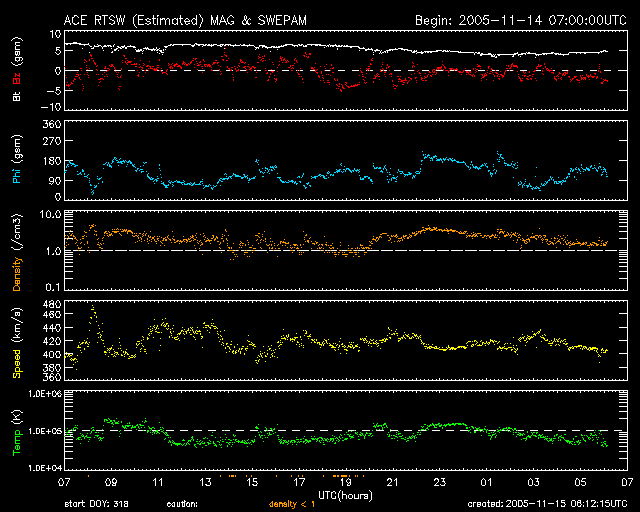Click the '1.0E+05' temperature tick label
This screenshot has width=640, height=512.
tap(45, 431)
